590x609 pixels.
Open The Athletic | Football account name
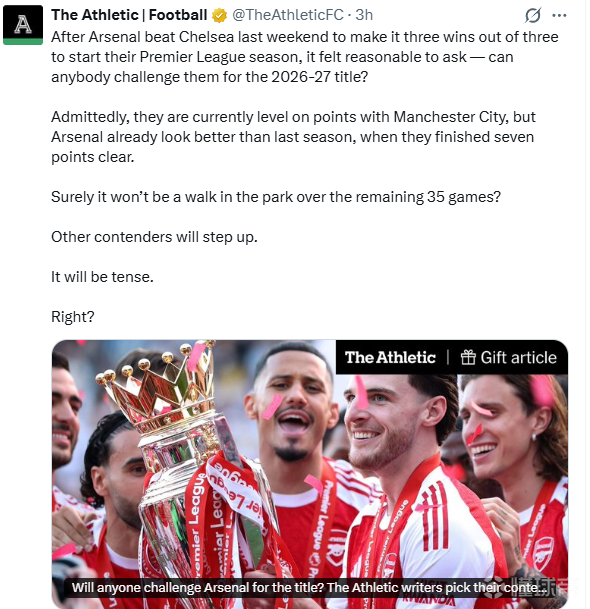129,15
